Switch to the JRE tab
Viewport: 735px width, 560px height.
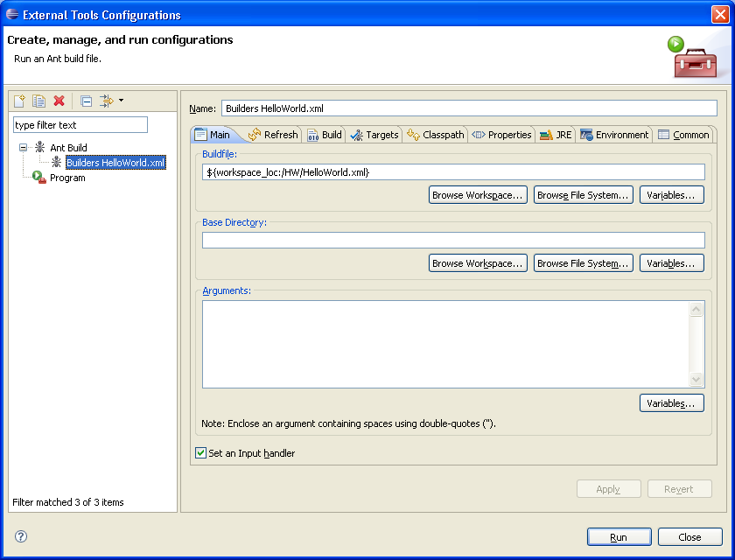[x=556, y=135]
